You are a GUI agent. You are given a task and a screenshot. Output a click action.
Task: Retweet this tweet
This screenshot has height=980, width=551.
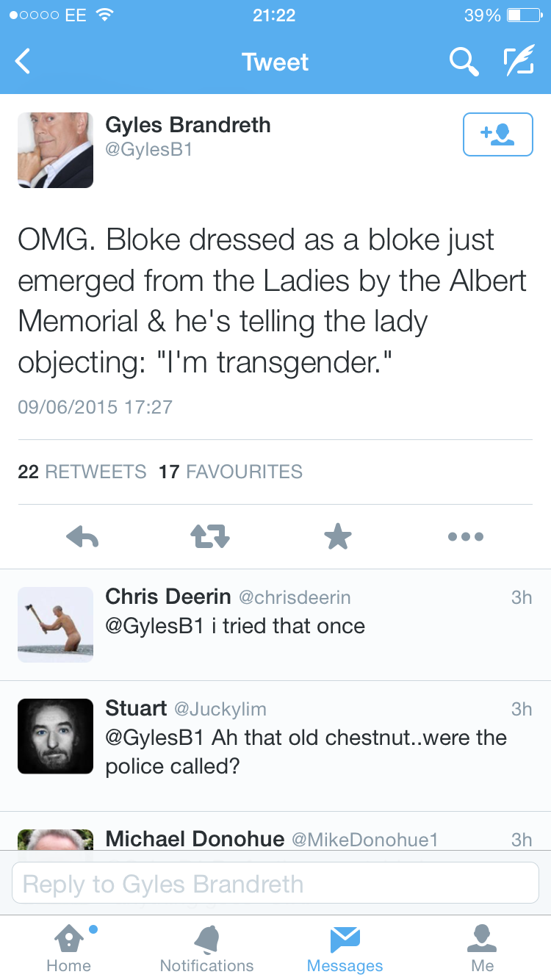pyautogui.click(x=210, y=537)
